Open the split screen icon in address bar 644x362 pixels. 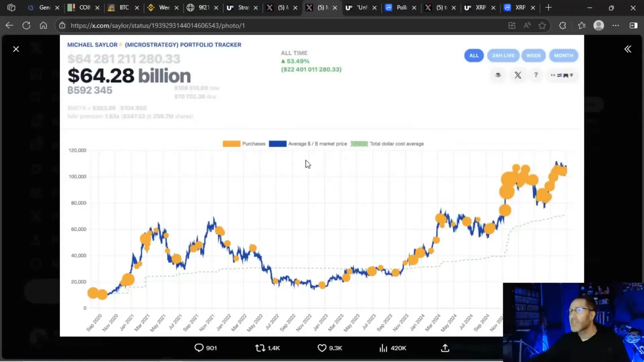tap(512, 25)
